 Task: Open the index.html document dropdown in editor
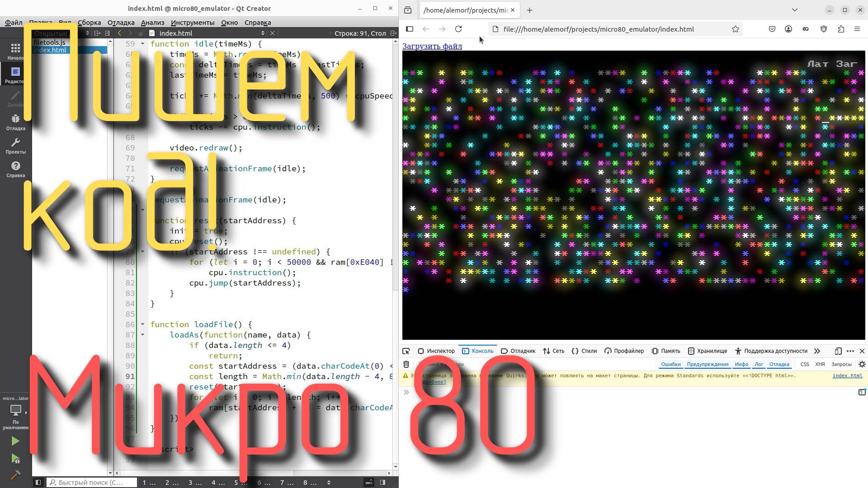coord(263,33)
